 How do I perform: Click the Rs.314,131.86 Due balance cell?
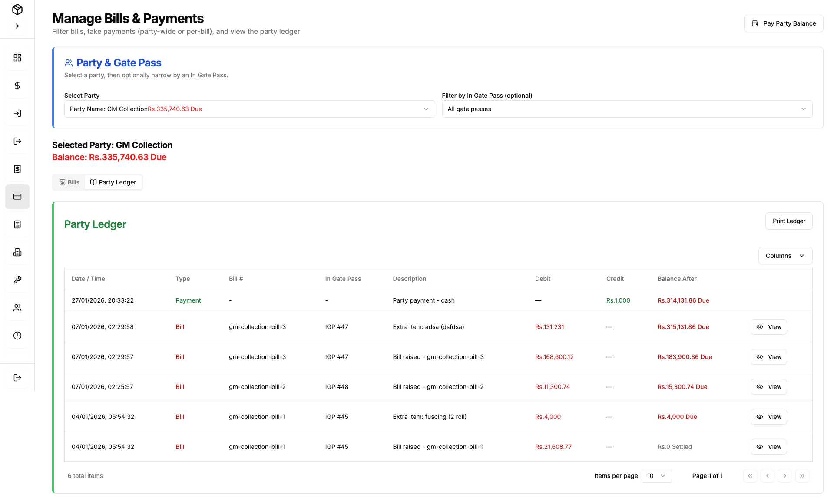[x=683, y=300]
